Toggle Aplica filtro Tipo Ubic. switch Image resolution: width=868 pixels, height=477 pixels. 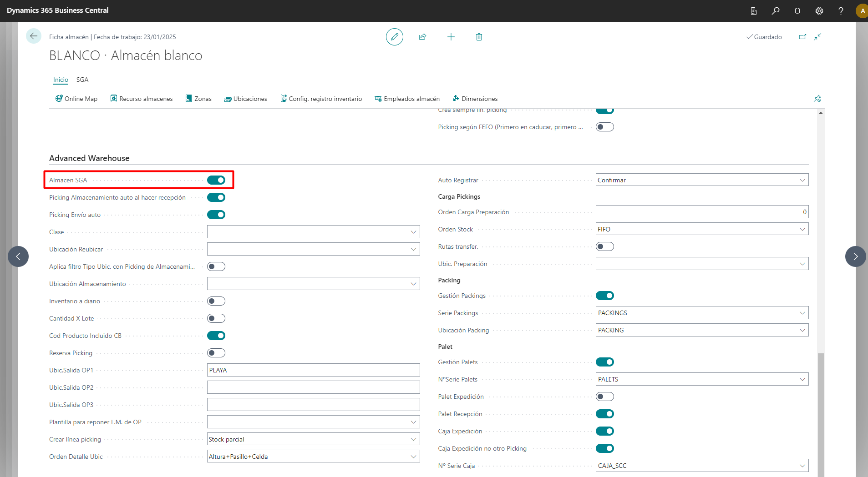[x=216, y=266]
